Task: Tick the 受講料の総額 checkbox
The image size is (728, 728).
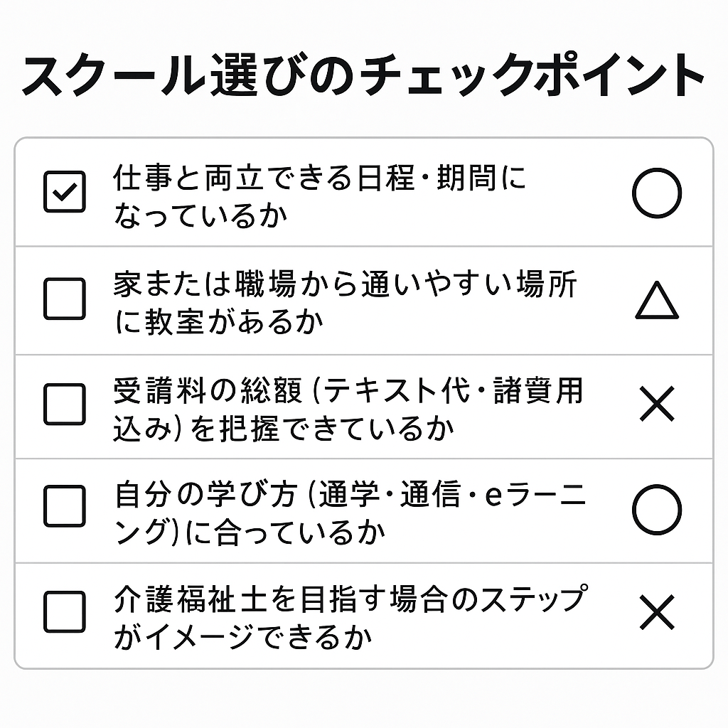Action: [65, 404]
